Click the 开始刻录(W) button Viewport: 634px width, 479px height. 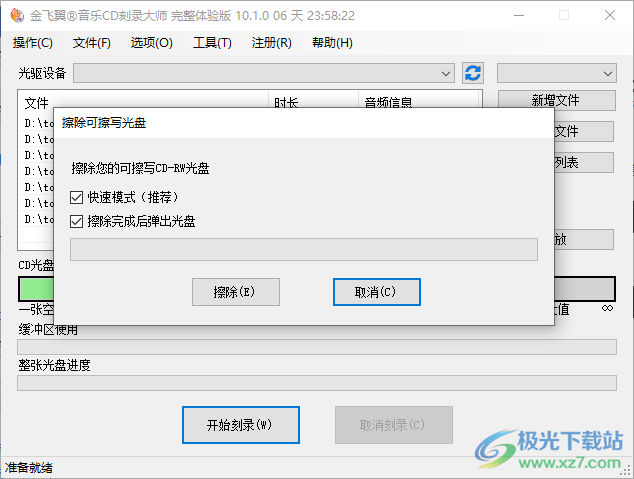pyautogui.click(x=241, y=425)
